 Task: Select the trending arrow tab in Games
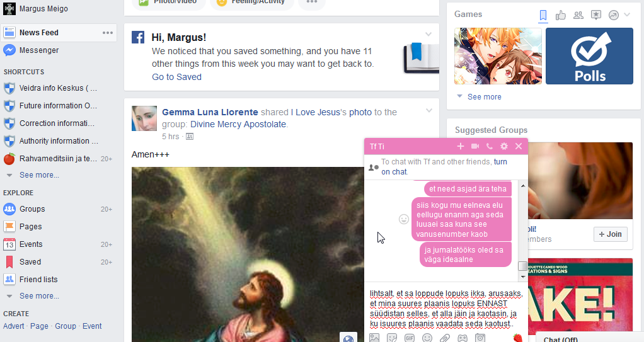click(x=614, y=16)
